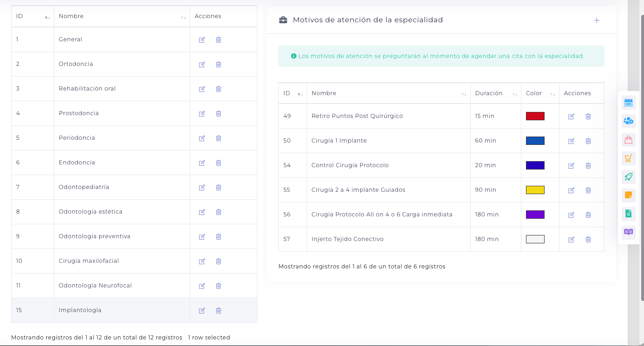
Task: Add new attention reason with plus icon
Action: click(597, 20)
